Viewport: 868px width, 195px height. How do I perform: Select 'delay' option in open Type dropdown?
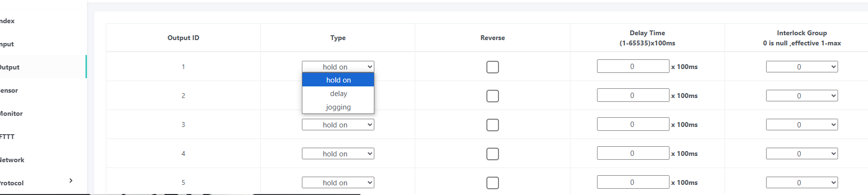pyautogui.click(x=338, y=94)
